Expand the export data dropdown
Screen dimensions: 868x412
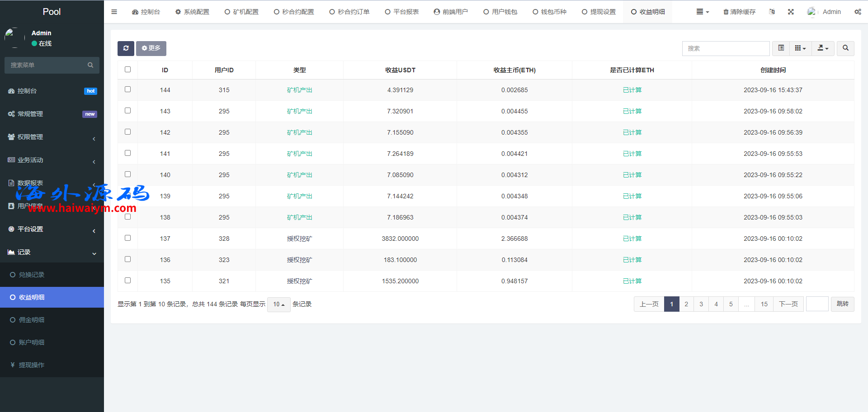pos(823,48)
